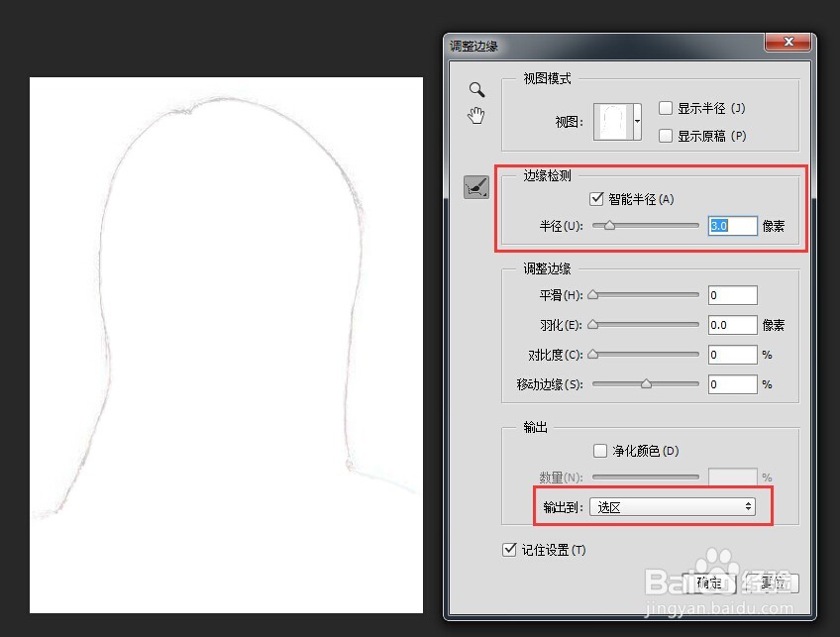Uncheck 记住设置 (T)
The width and height of the screenshot is (840, 637).
509,549
